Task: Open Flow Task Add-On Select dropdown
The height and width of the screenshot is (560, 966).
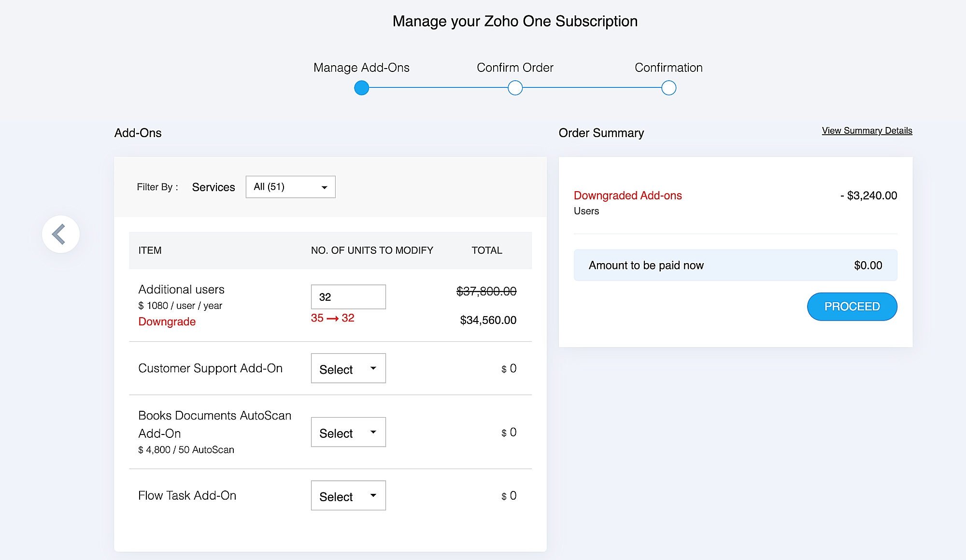Action: 348,495
